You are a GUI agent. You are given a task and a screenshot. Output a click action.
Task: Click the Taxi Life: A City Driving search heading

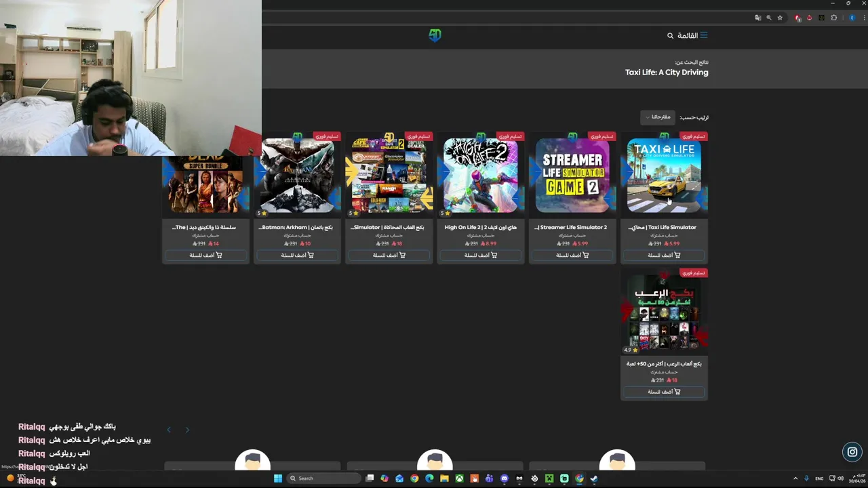tap(667, 73)
